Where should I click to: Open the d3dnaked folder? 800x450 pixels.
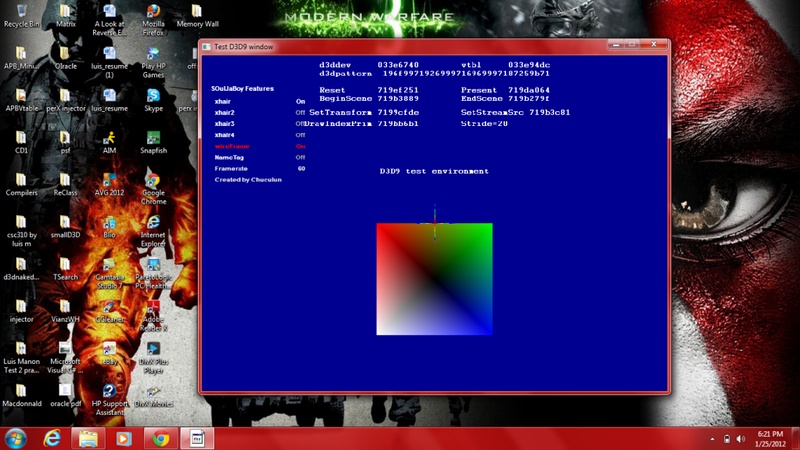click(21, 269)
